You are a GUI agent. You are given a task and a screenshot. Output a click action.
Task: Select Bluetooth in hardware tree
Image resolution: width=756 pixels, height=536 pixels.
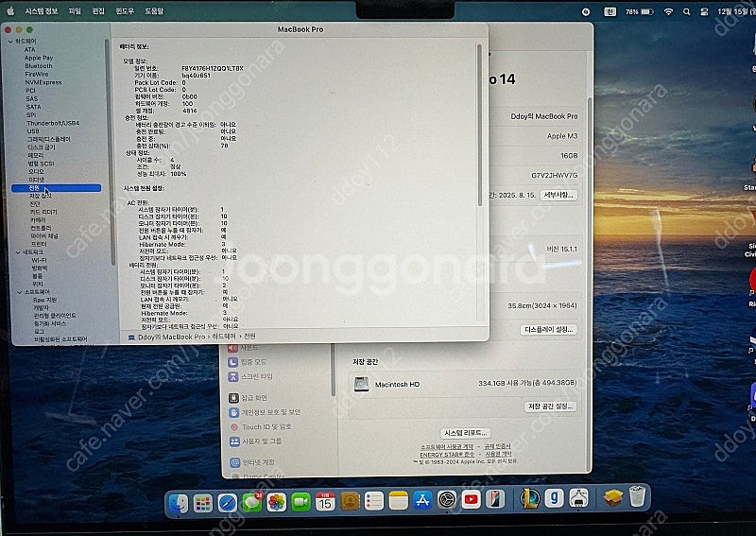point(39,66)
